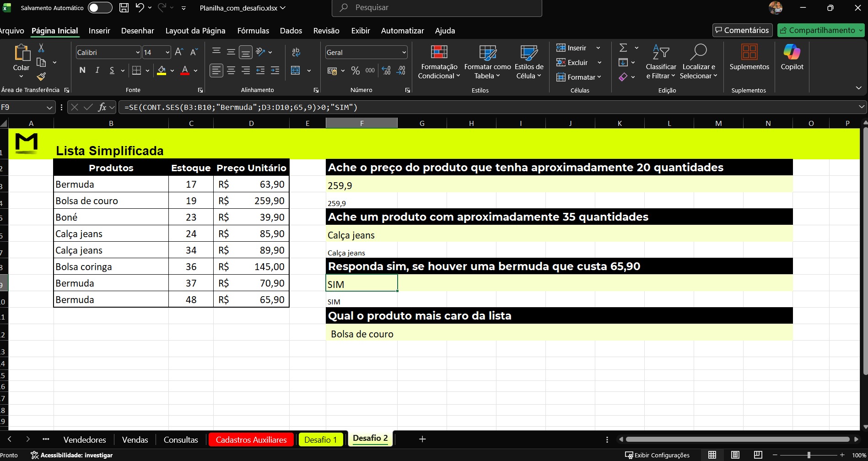This screenshot has width=868, height=461.
Task: Adjust the zoom slider handle
Action: [809, 455]
